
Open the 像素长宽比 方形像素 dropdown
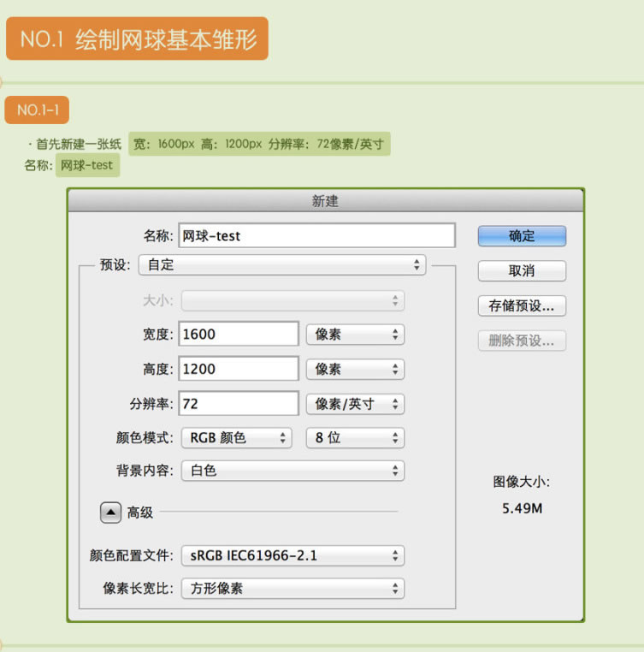coord(292,589)
